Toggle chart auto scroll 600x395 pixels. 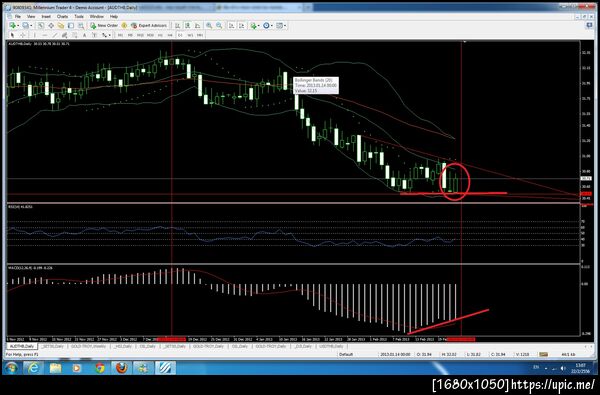click(x=232, y=25)
